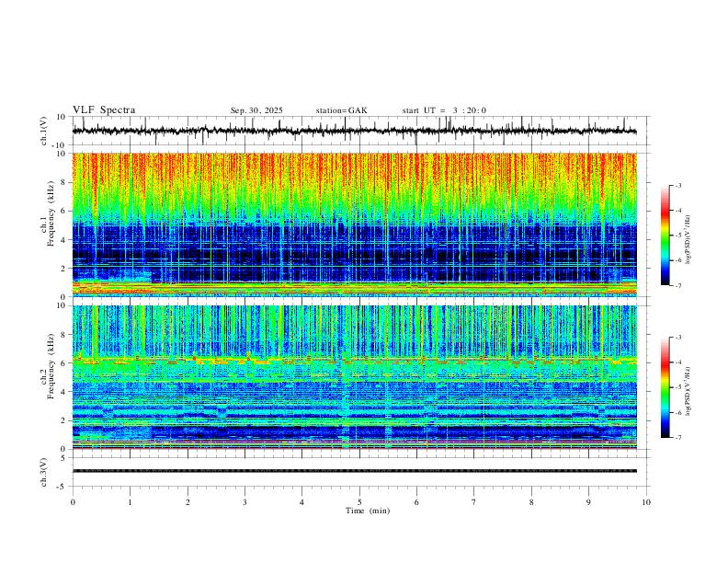The image size is (728, 563).
Task: Click the 'Time (min)' axis label
Action: pos(368,511)
